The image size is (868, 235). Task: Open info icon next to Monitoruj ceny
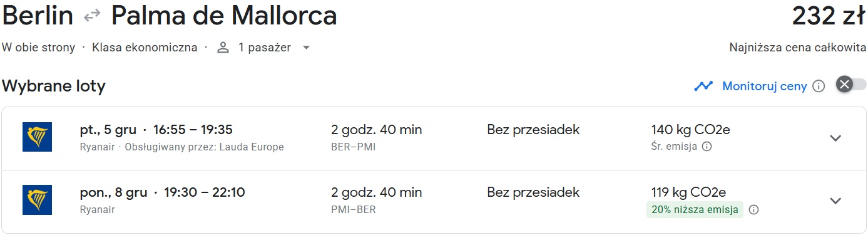(818, 86)
